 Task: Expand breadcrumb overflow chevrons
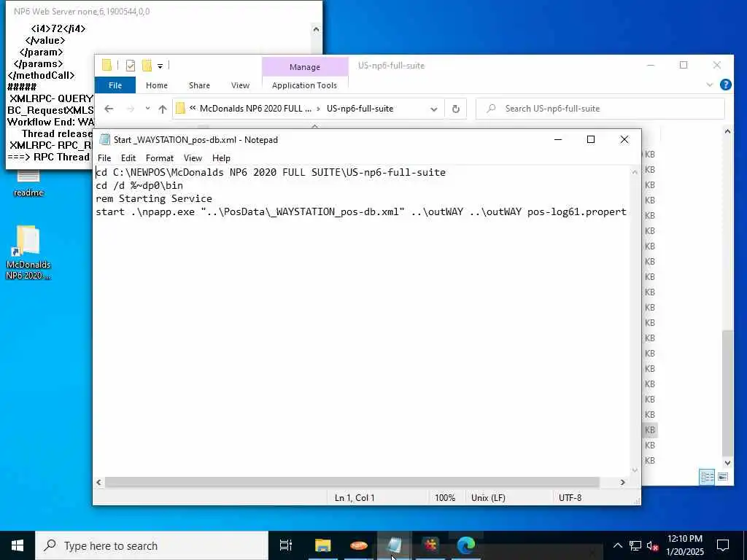click(x=193, y=108)
